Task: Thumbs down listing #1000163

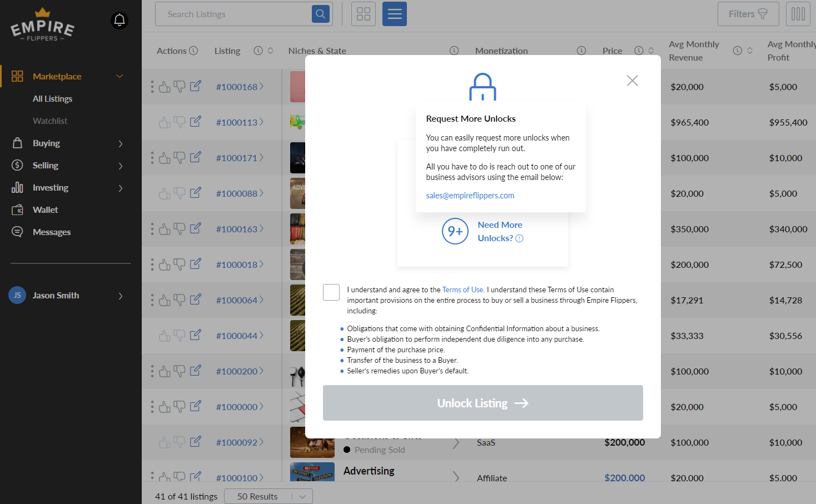Action: click(180, 229)
